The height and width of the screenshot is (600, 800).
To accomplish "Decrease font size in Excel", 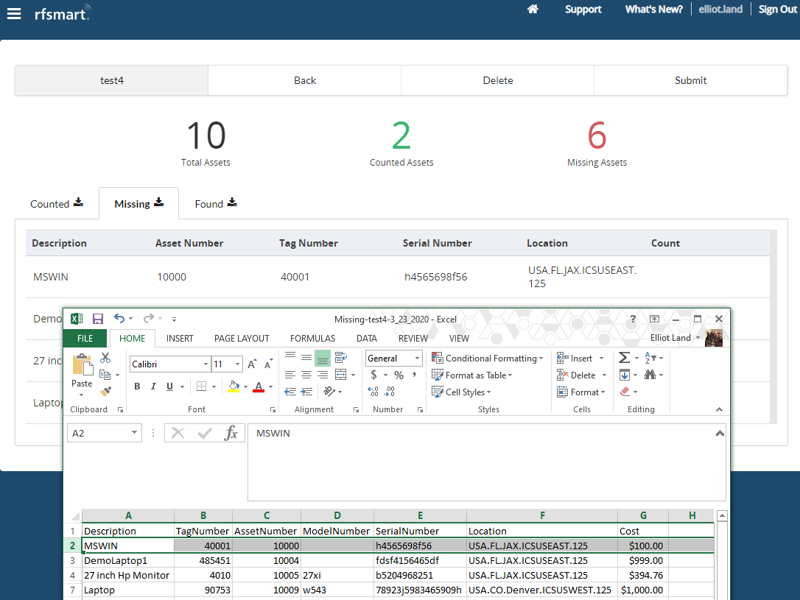I will click(267, 364).
